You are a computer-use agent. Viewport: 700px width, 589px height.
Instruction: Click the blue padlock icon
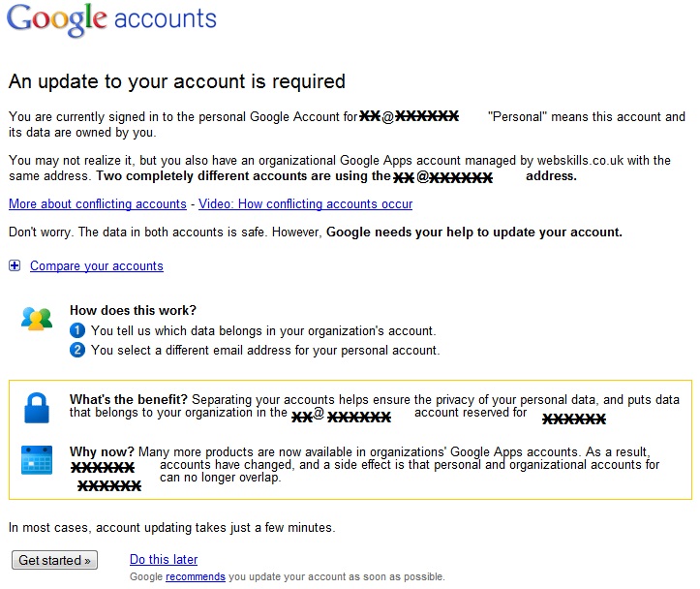(37, 408)
